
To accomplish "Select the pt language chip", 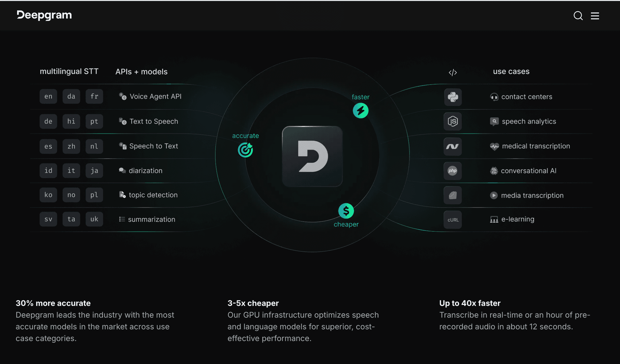I will [94, 121].
